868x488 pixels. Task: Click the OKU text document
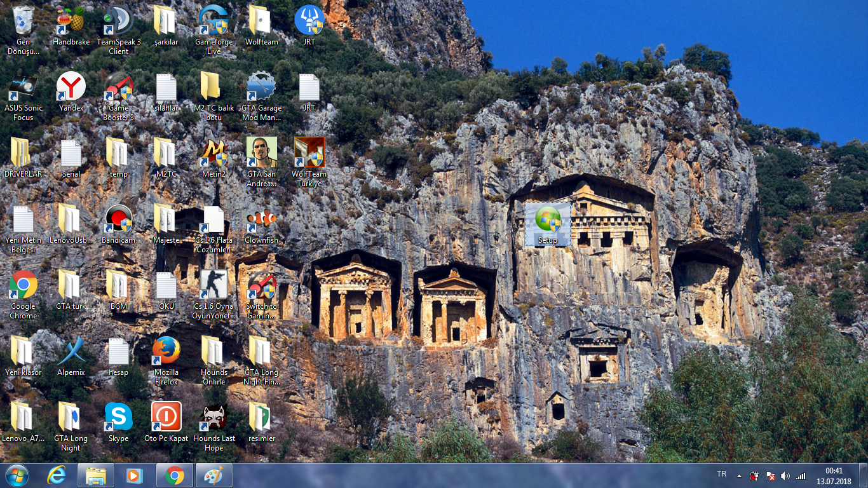point(166,290)
